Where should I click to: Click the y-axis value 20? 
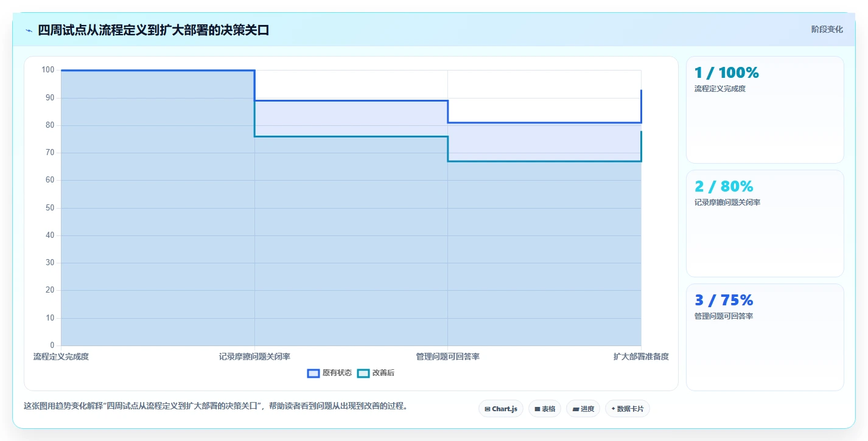[50, 290]
